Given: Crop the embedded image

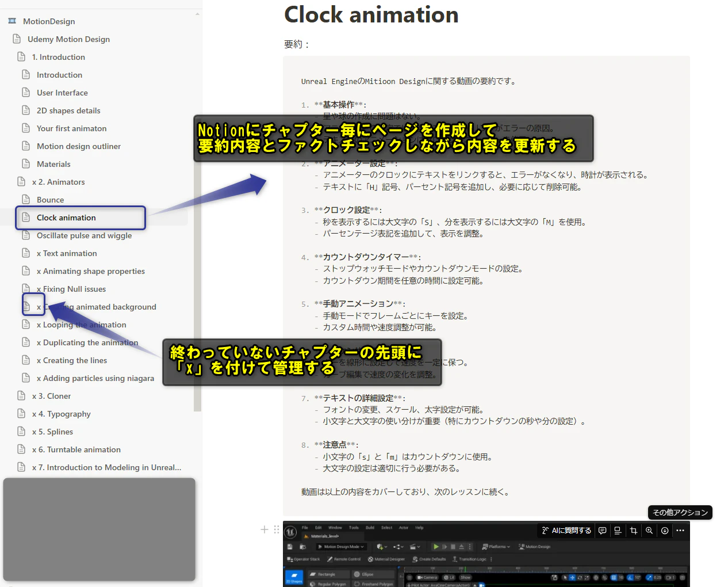Looking at the screenshot, I should coord(633,531).
